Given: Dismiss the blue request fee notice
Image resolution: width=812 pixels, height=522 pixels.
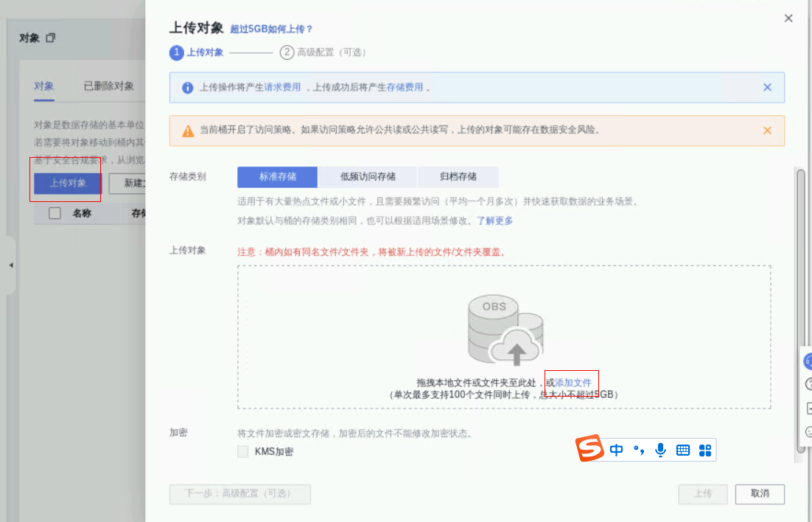Looking at the screenshot, I should tap(767, 87).
